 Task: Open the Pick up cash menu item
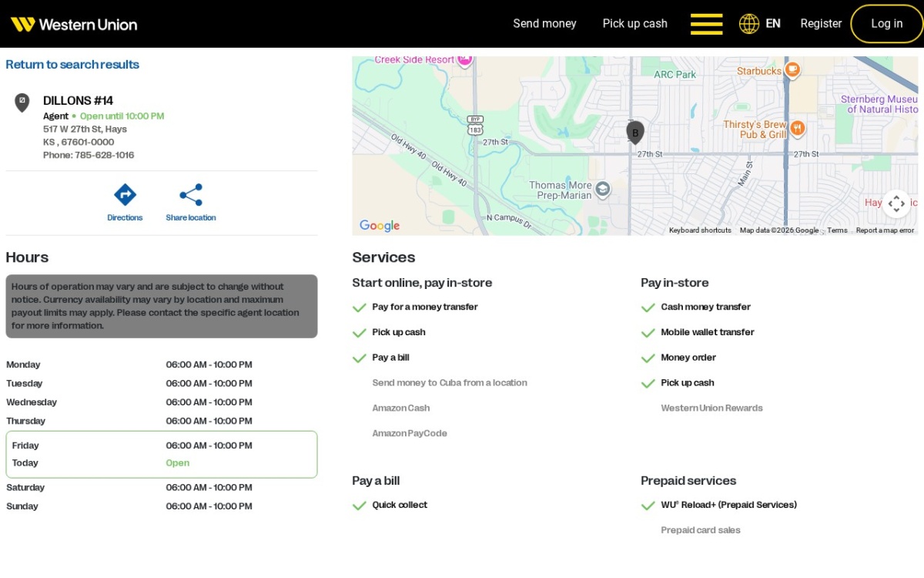coord(634,24)
